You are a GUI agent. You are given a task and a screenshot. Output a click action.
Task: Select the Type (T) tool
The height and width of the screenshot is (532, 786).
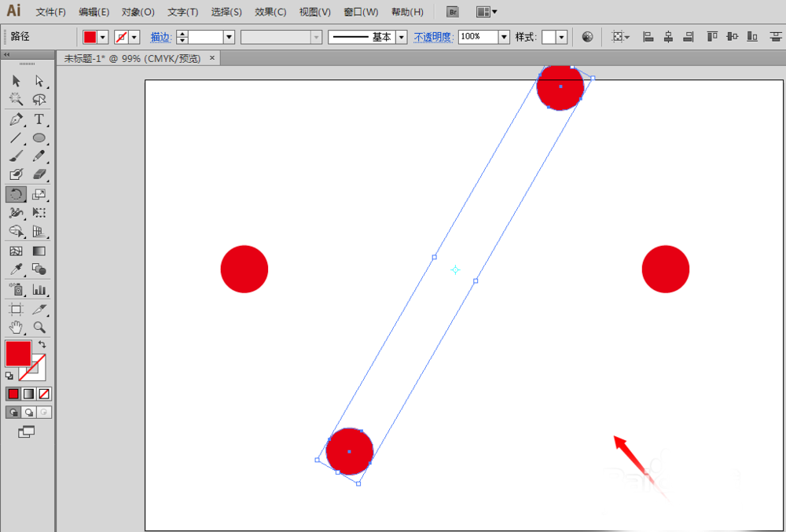(39, 119)
